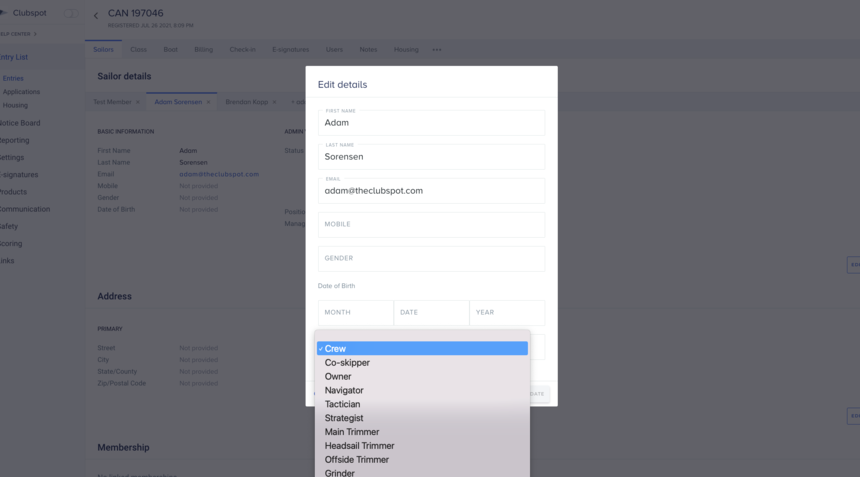Open the Housing tab
Image resolution: width=860 pixels, height=477 pixels.
click(406, 49)
